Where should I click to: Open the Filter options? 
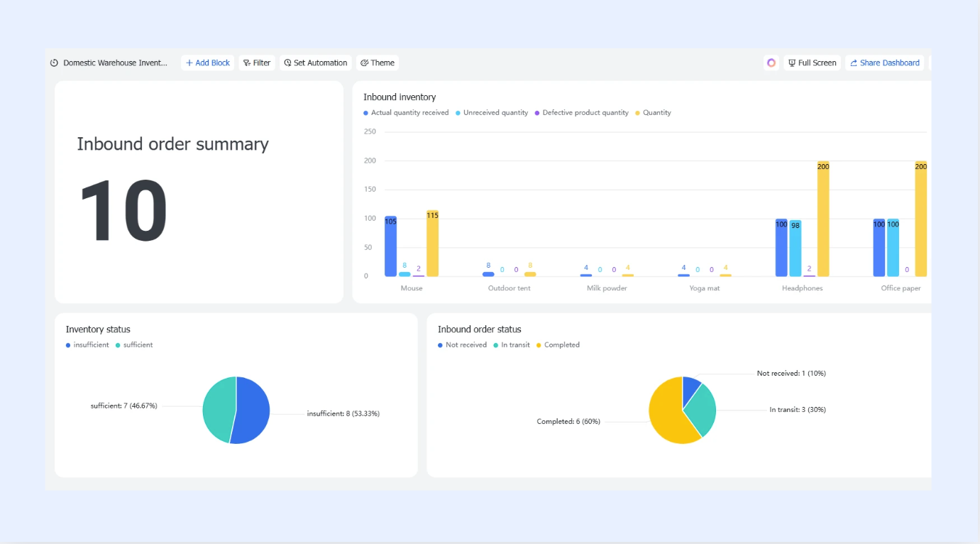click(x=257, y=63)
